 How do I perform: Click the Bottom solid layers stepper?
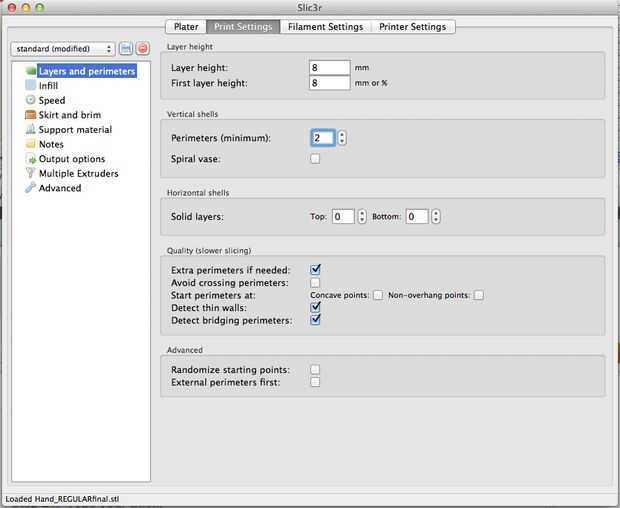436,217
